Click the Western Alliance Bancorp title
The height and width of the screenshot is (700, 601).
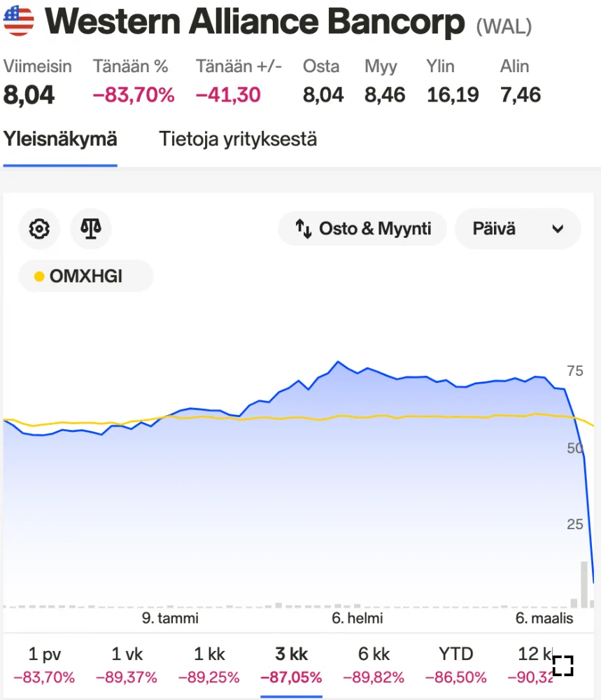(255, 23)
